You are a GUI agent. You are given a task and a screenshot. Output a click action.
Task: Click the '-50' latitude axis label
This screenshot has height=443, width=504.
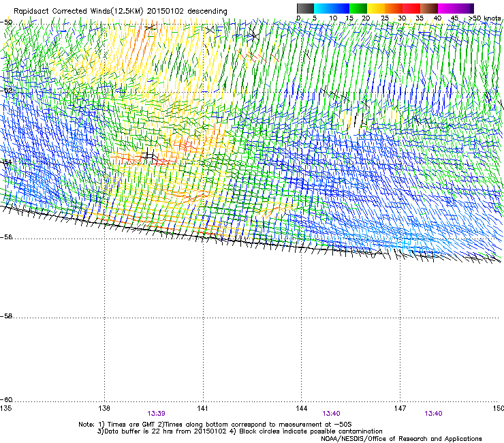click(x=6, y=22)
